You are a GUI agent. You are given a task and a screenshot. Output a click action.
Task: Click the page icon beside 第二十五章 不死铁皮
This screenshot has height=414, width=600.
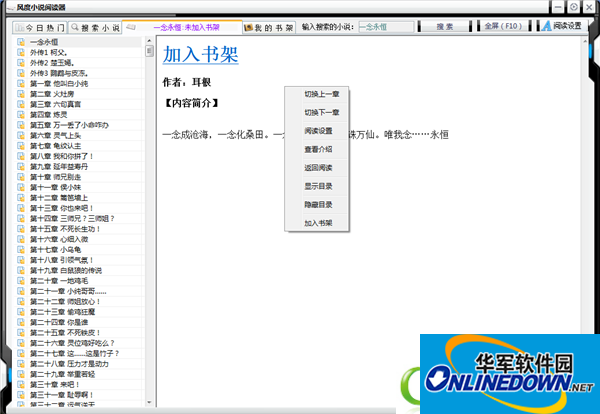point(21,333)
